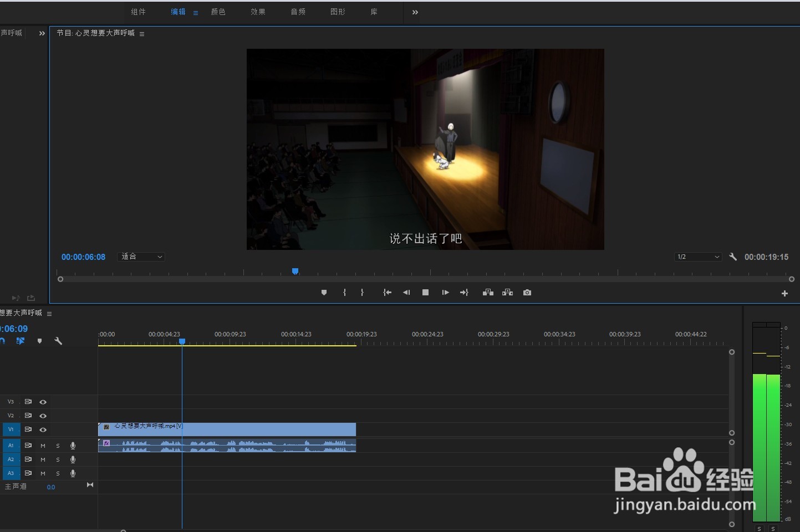Toggle sync lock for track A2

28,459
